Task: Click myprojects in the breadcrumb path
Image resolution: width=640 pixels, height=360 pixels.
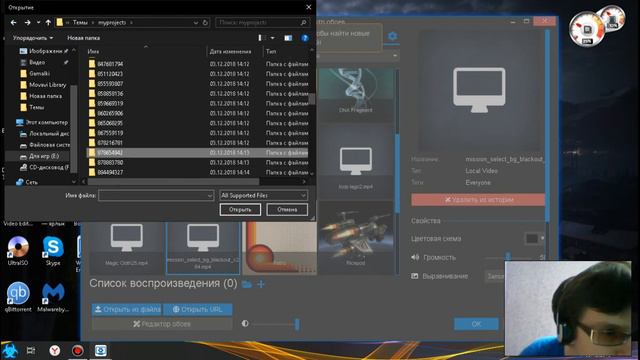Action: (112, 23)
